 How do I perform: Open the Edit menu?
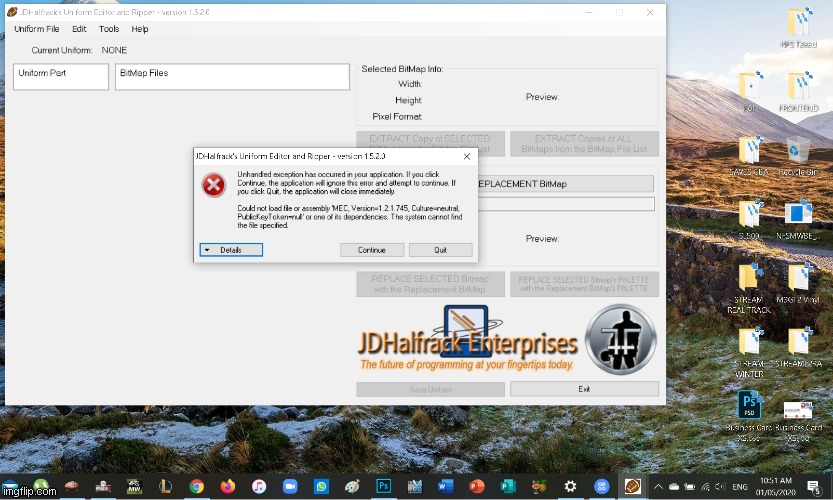click(x=79, y=29)
